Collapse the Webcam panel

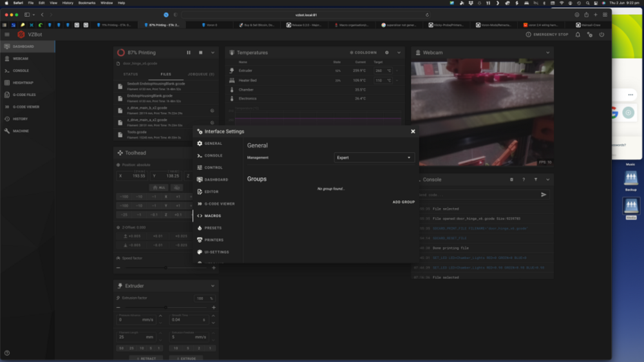tap(547, 53)
